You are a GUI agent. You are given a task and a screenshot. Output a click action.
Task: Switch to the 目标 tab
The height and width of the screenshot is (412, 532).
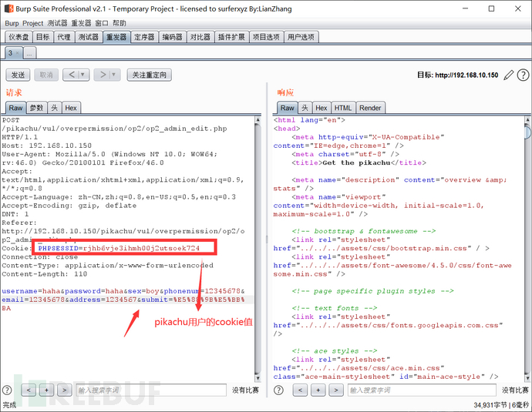(43, 37)
